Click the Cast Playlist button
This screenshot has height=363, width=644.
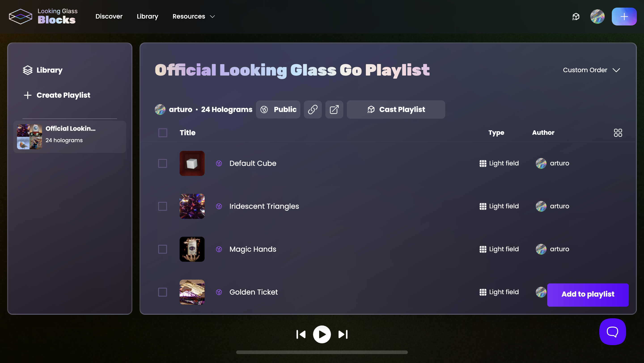[396, 110]
